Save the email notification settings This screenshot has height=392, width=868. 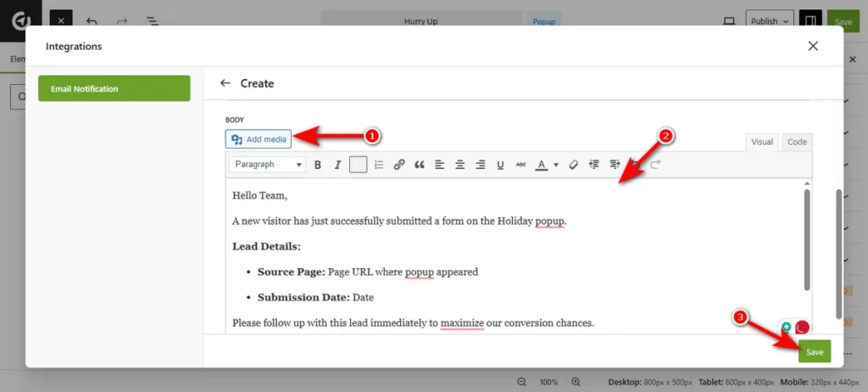(814, 352)
